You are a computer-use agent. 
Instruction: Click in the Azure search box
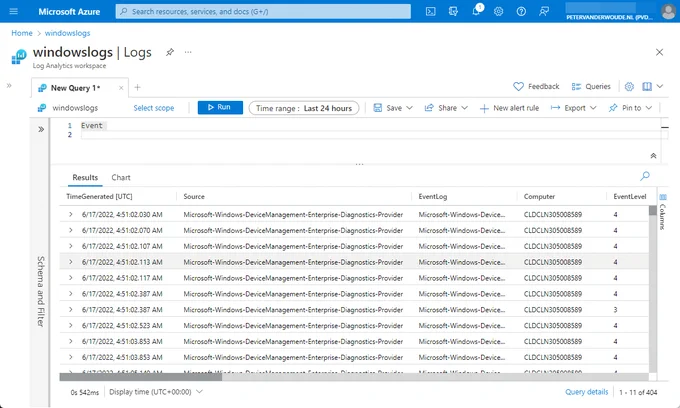[x=263, y=12]
